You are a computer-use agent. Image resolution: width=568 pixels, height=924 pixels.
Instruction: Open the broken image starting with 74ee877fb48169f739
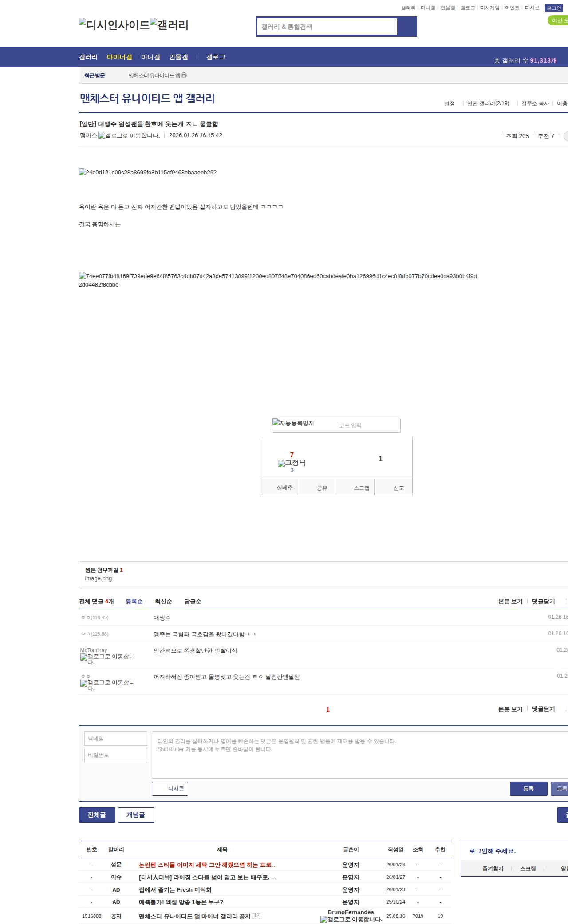pyautogui.click(x=278, y=280)
